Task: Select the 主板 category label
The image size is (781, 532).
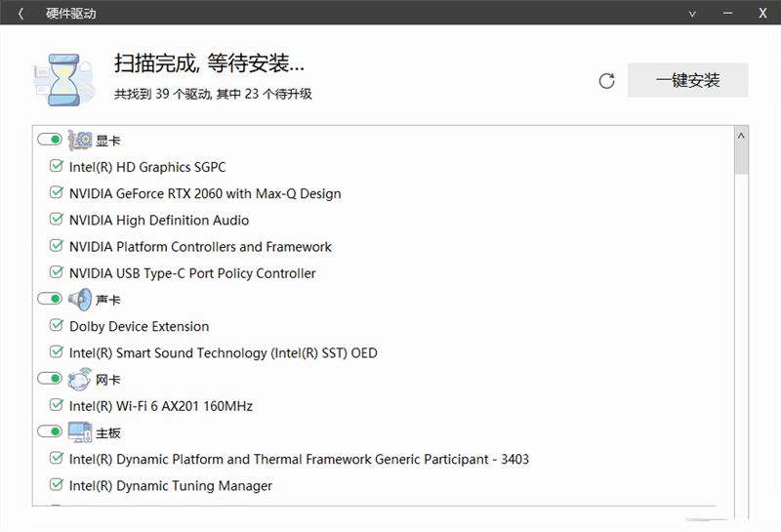Action: coord(108,432)
